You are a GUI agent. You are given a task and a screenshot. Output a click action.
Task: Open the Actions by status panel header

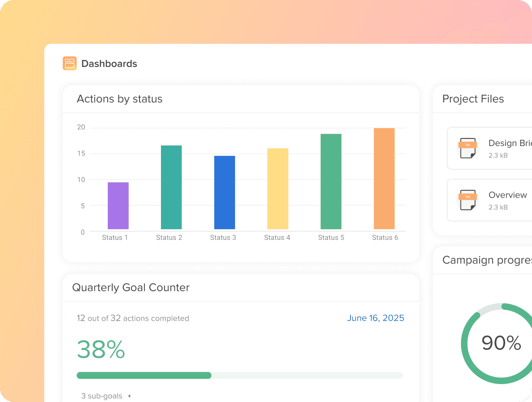click(119, 99)
